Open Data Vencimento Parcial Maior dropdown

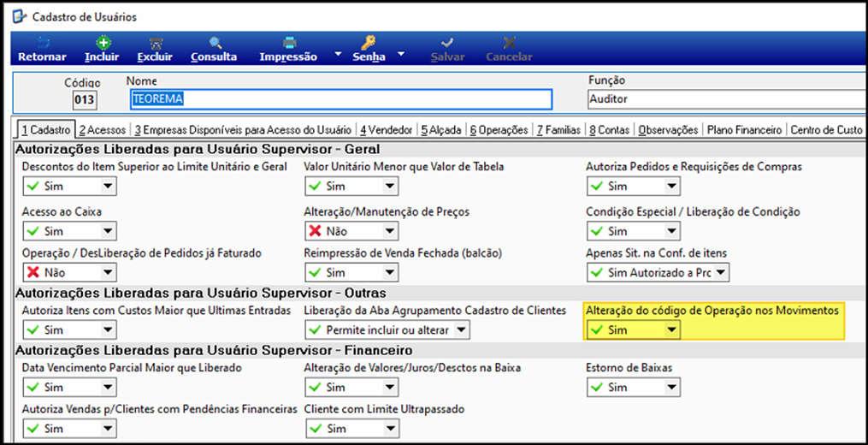106,387
